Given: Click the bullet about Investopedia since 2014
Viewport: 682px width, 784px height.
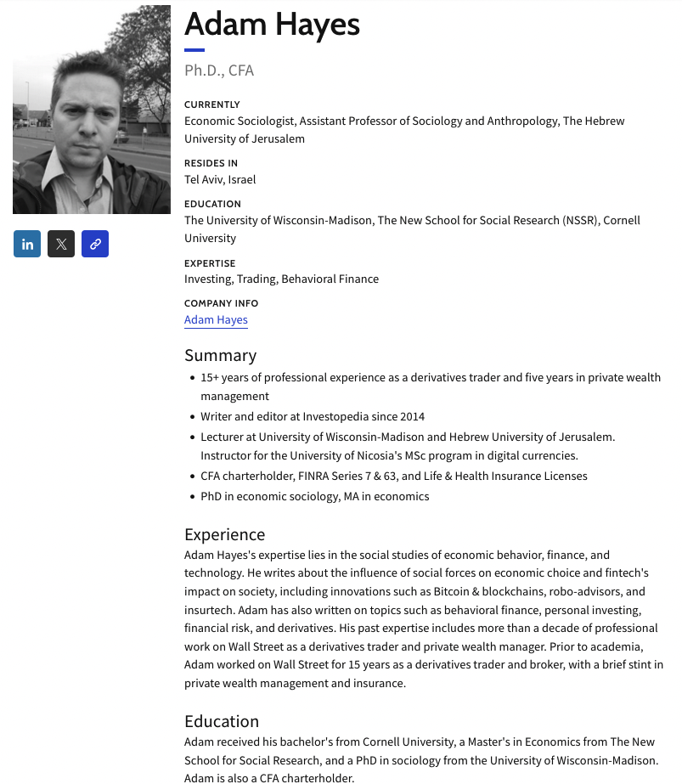Looking at the screenshot, I should (313, 416).
